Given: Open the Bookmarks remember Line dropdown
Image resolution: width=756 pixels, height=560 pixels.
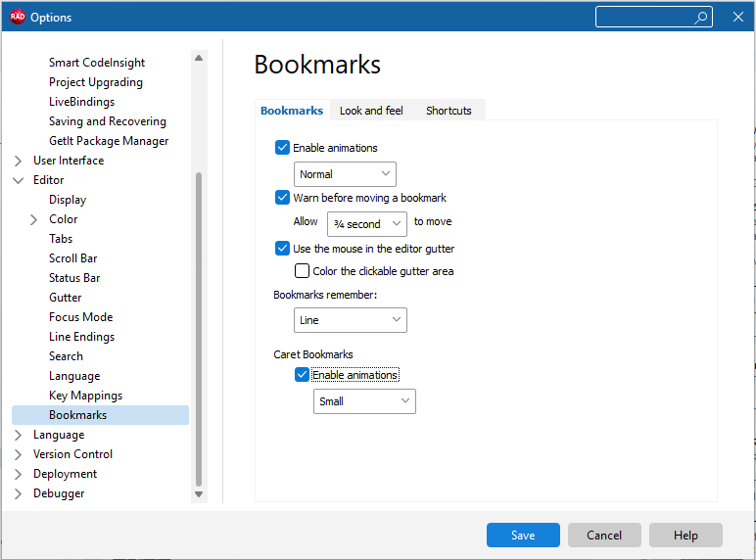Looking at the screenshot, I should [351, 320].
